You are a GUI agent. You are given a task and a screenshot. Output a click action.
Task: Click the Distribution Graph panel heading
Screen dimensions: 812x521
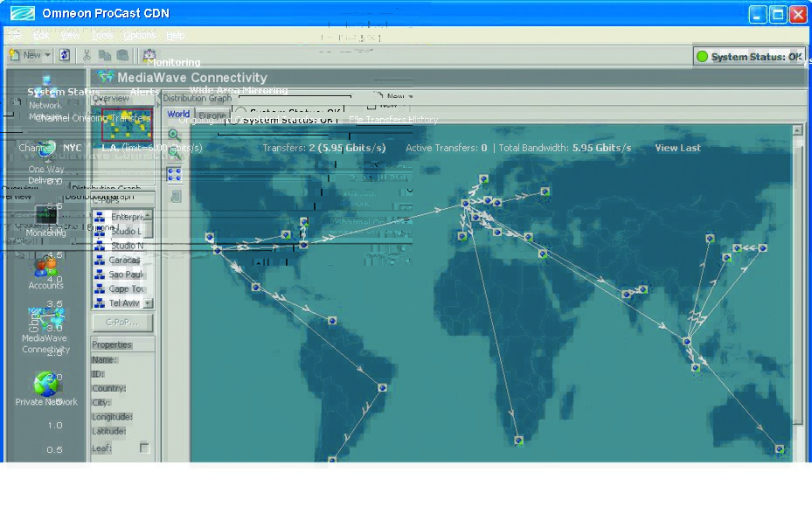[197, 98]
